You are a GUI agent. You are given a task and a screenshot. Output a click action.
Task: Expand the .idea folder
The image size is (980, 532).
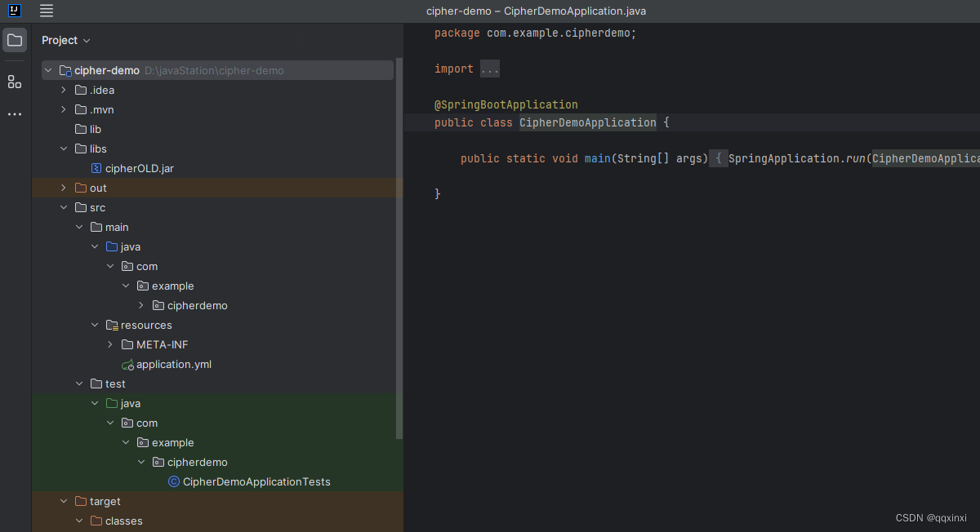(64, 90)
